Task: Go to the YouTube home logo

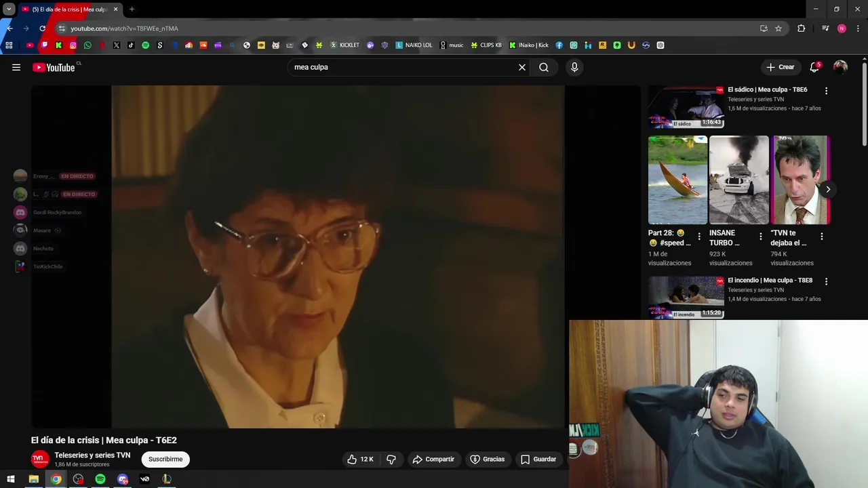Action: tap(54, 67)
